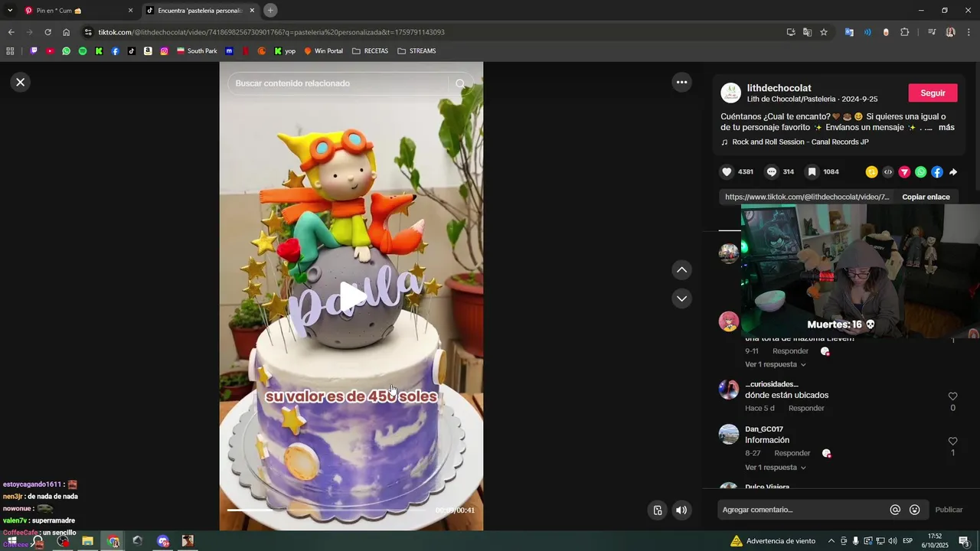The image size is (980, 551).
Task: Click the embed code icon
Action: coord(888,172)
